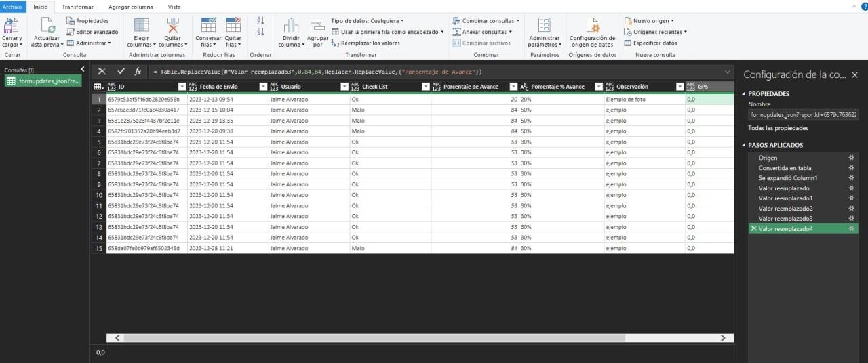Click the Todas las propiedades link

pos(778,128)
